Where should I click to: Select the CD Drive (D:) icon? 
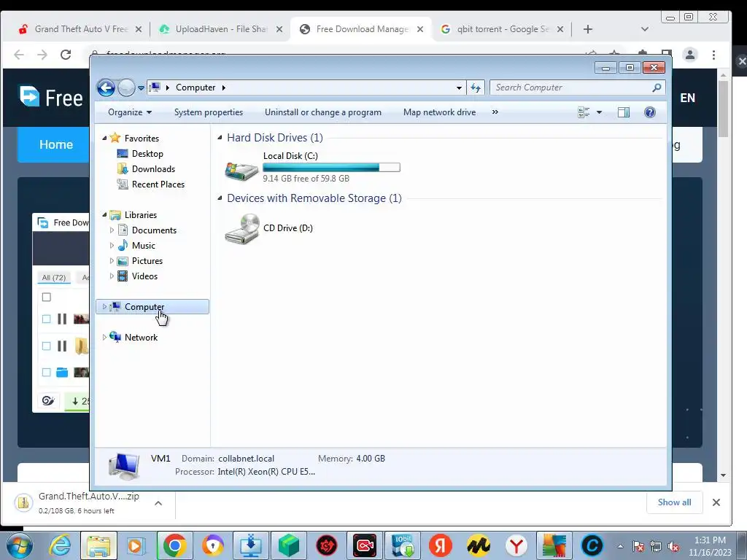pos(242,228)
